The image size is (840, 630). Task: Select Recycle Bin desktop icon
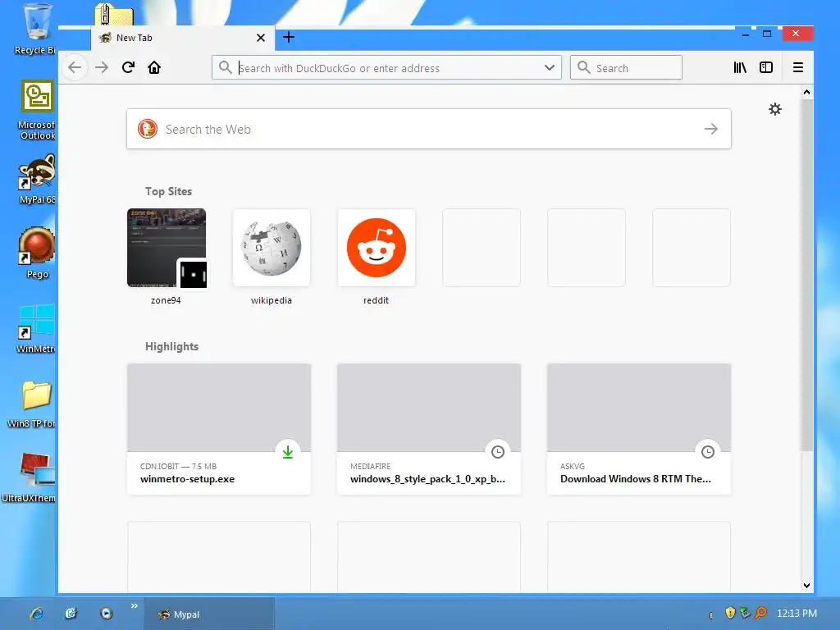35,30
